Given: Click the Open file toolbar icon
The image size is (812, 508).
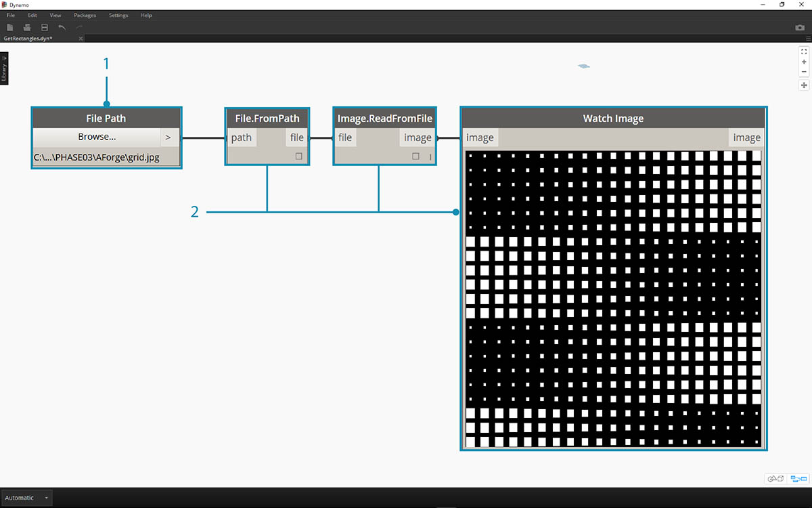Looking at the screenshot, I should 27,27.
